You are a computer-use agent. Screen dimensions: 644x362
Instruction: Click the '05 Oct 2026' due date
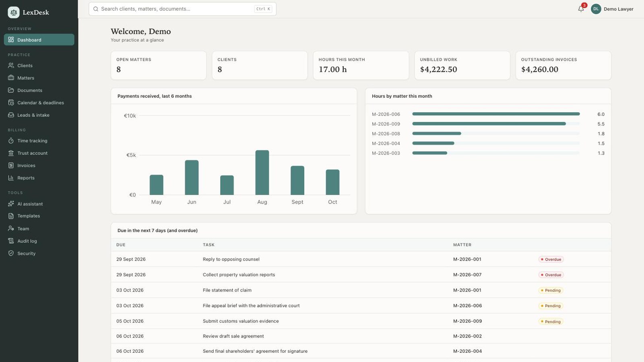pos(130,321)
